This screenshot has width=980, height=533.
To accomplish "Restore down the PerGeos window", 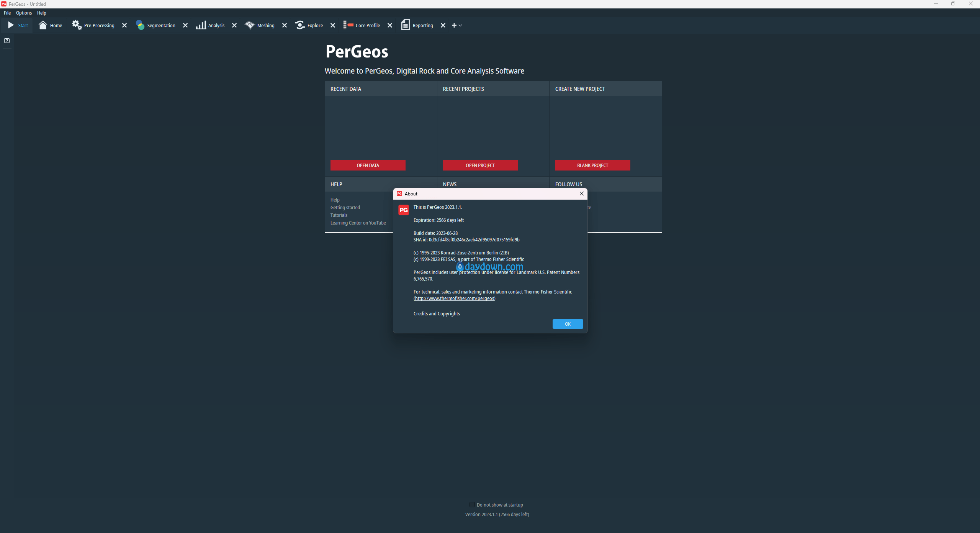I will [953, 4].
